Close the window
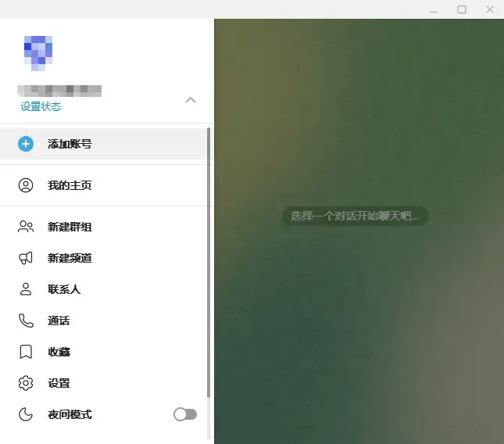 (x=489, y=9)
